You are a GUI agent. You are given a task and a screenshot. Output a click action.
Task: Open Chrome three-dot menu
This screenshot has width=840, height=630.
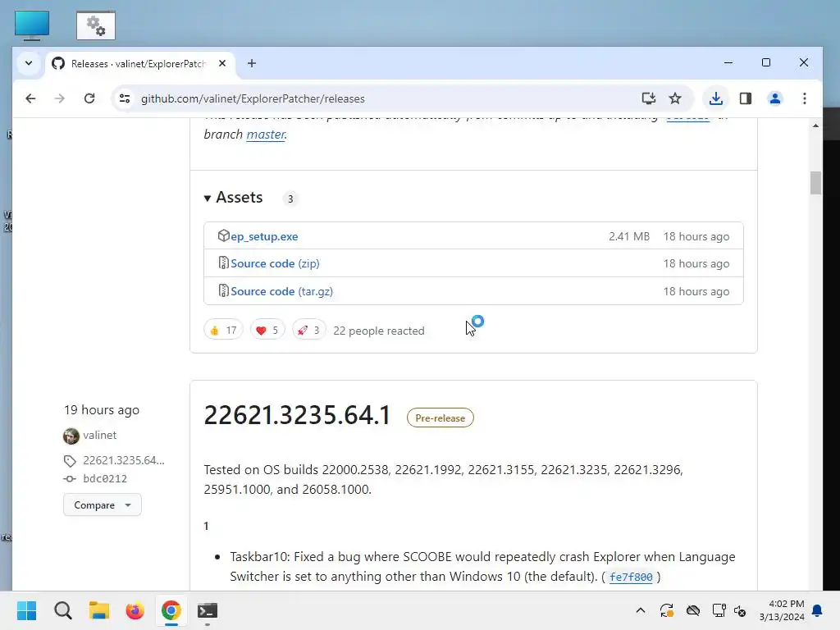804,98
